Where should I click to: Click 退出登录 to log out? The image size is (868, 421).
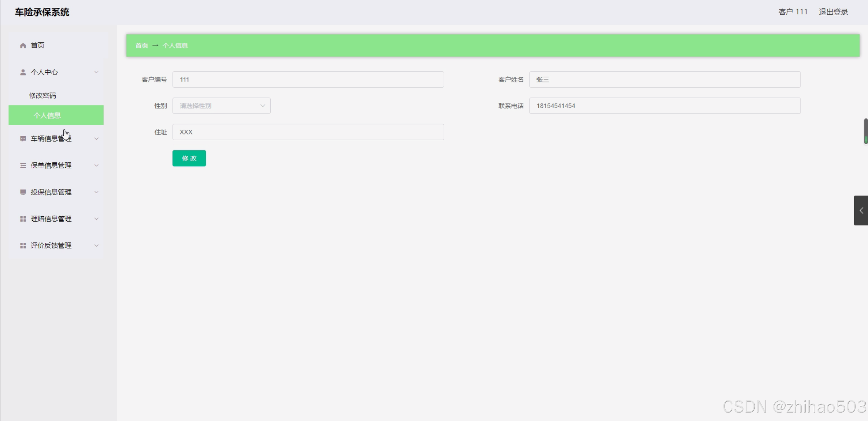pyautogui.click(x=833, y=12)
